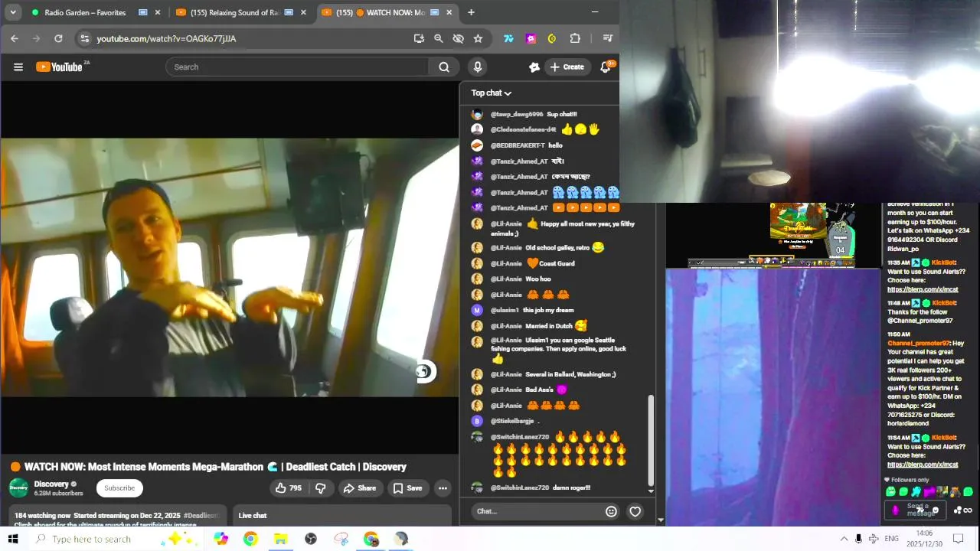This screenshot has height=551, width=980.
Task: View site information icon beside URL
Action: tap(85, 38)
